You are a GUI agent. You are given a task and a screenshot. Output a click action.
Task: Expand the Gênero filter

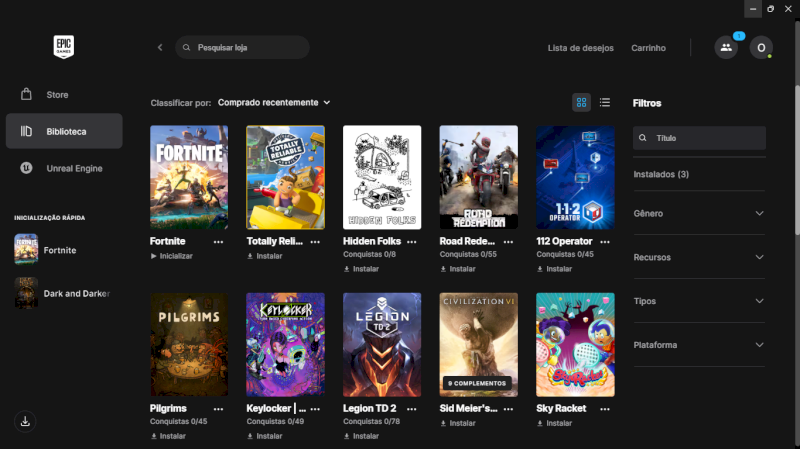(x=699, y=213)
